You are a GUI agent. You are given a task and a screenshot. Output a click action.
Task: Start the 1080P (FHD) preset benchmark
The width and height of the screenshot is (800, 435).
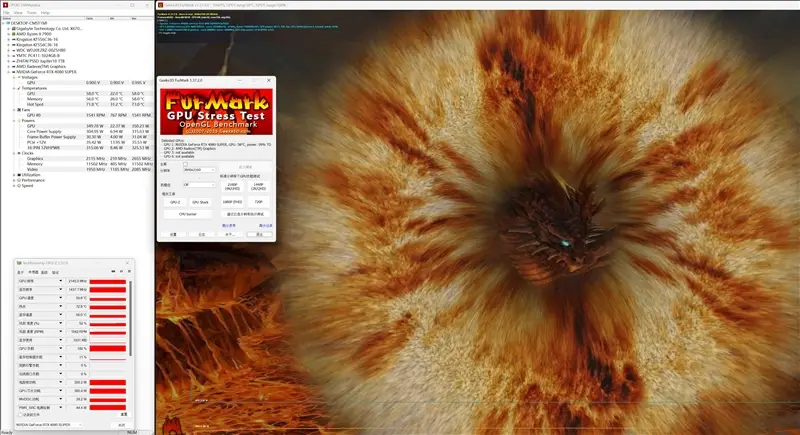(232, 202)
